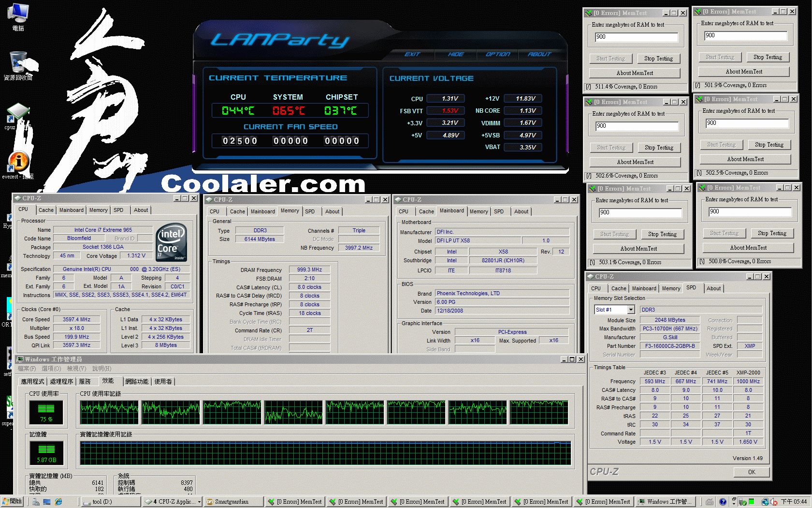Click the '3597.4 MHz' core speed value

[x=77, y=320]
